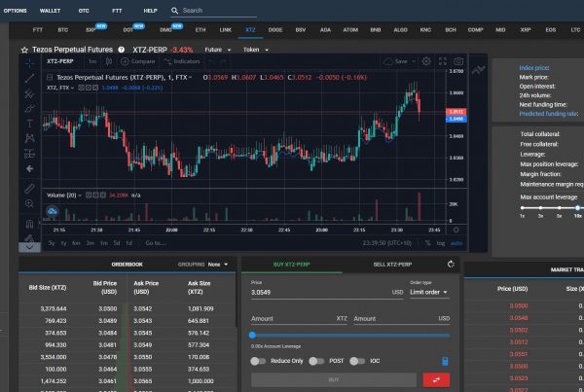Select the zoom in tool

(x=30, y=203)
